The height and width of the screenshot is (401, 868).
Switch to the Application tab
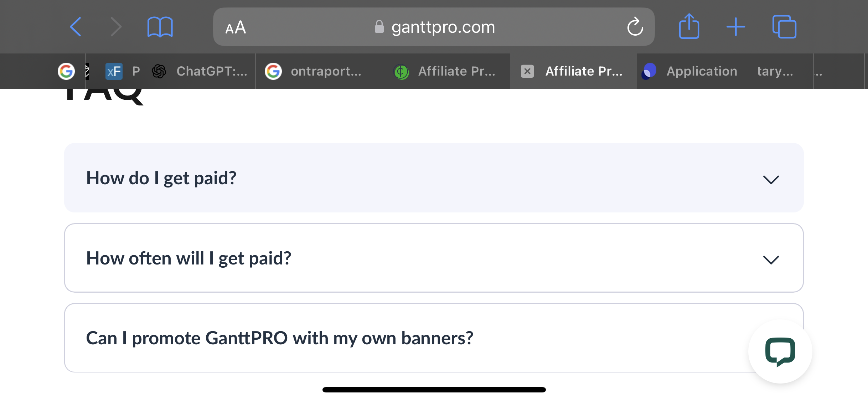click(697, 71)
